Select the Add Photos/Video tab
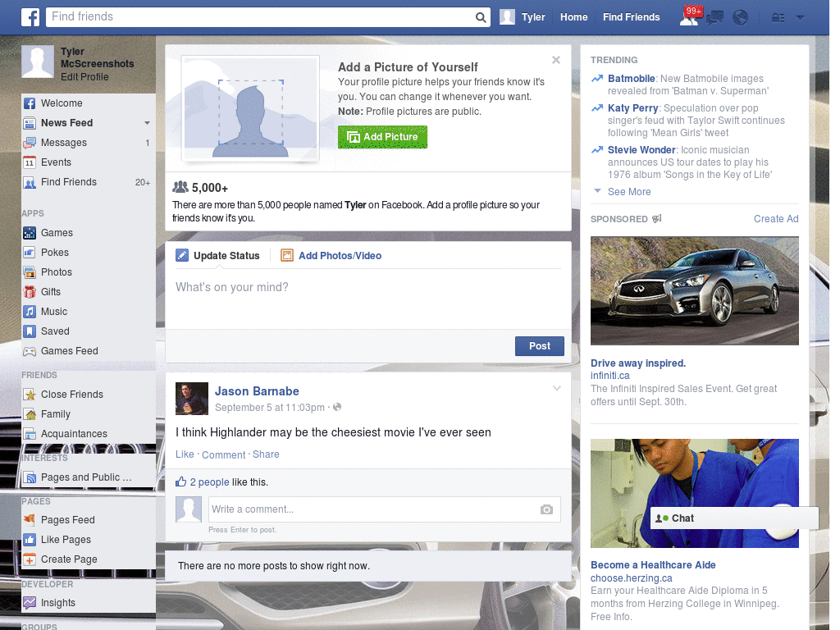Screen dimensions: 840x630 (x=331, y=256)
